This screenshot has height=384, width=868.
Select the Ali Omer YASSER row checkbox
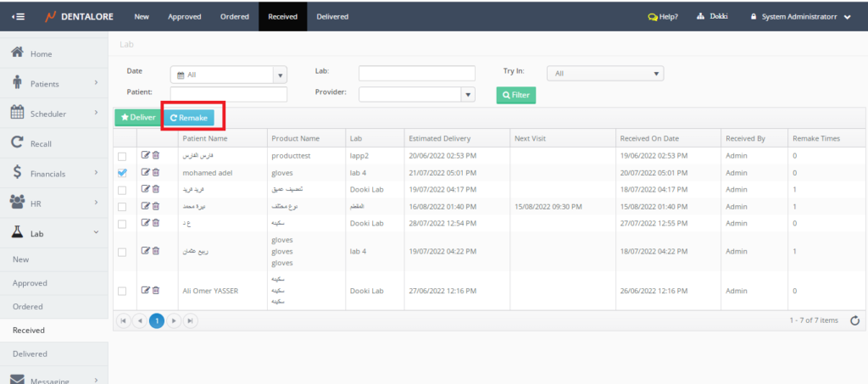(122, 291)
